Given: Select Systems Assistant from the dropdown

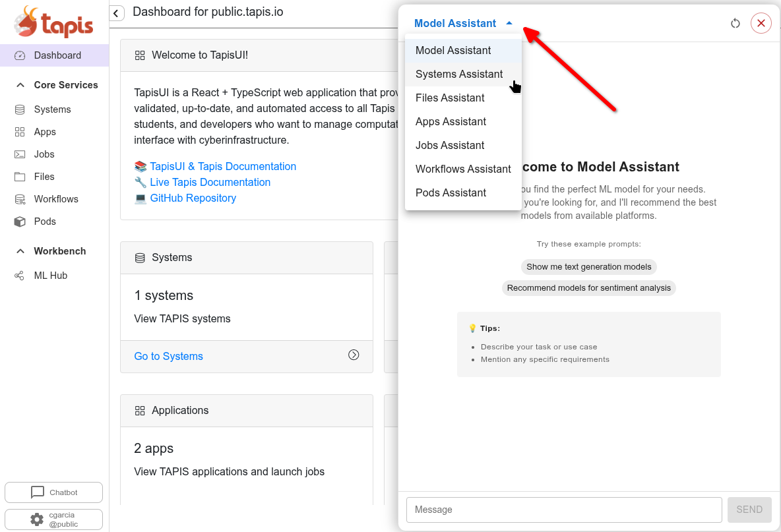Looking at the screenshot, I should pyautogui.click(x=459, y=74).
